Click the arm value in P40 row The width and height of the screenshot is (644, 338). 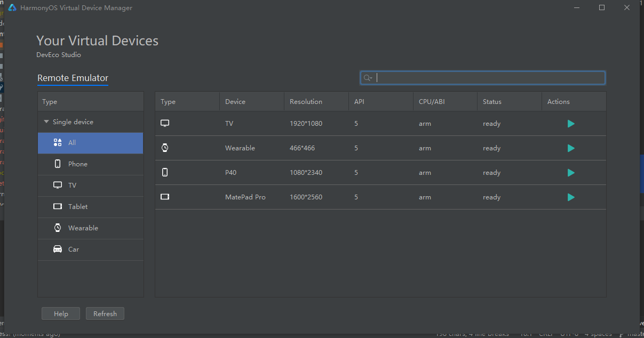click(425, 173)
